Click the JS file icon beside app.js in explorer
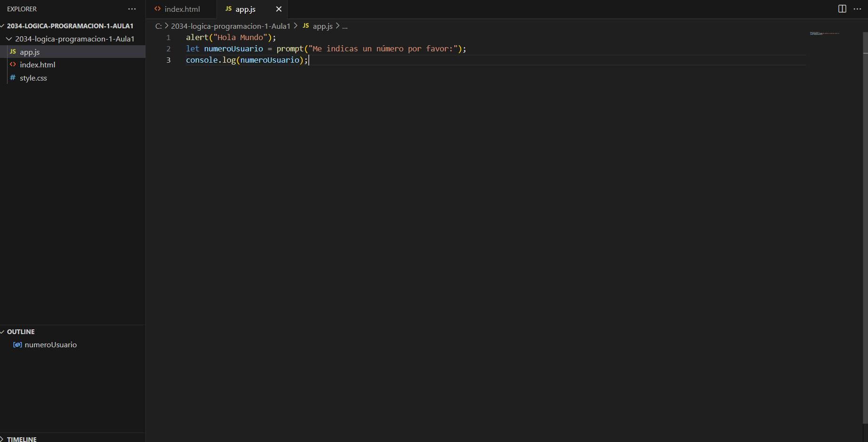The width and height of the screenshot is (868, 442). coord(13,52)
